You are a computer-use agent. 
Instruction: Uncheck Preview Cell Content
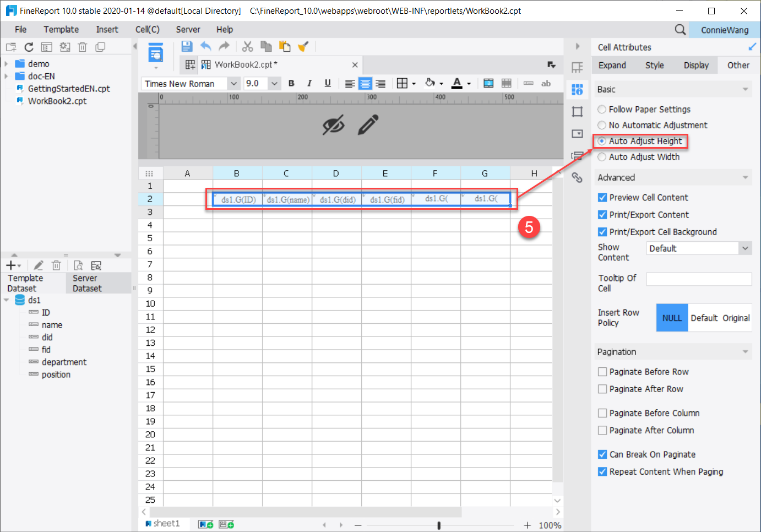coord(602,198)
